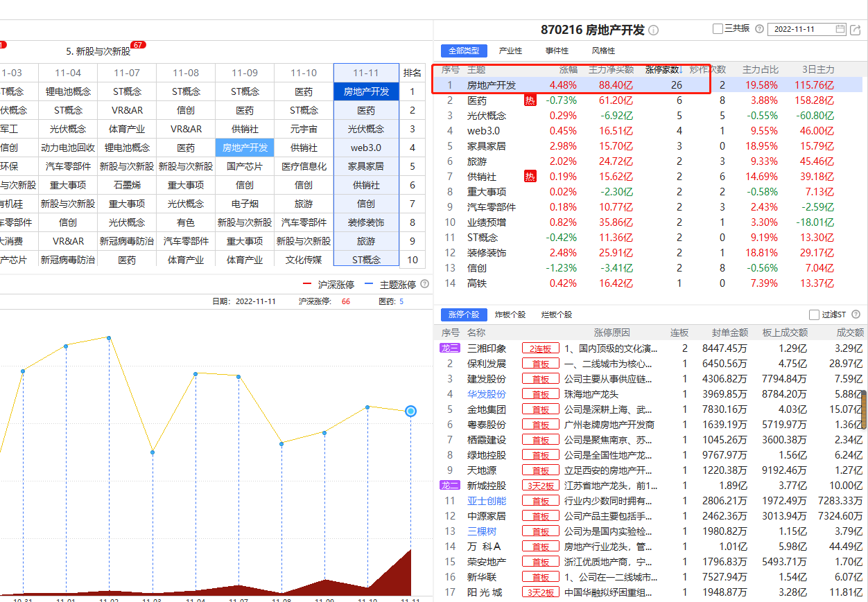This screenshot has width=868, height=602.
Task: Click the 龙三 badge beside 三湘印象
Action: click(450, 348)
